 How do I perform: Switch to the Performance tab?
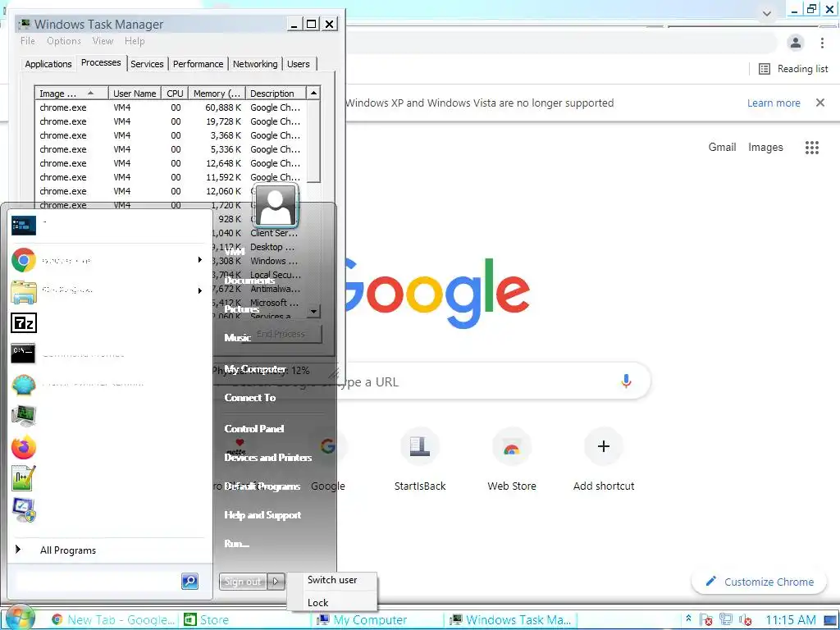pyautogui.click(x=198, y=64)
